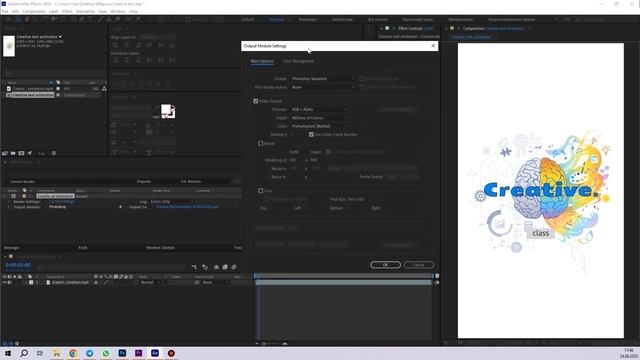640x360 pixels.
Task: Select the Creative text animation composition item
Action: click(33, 95)
